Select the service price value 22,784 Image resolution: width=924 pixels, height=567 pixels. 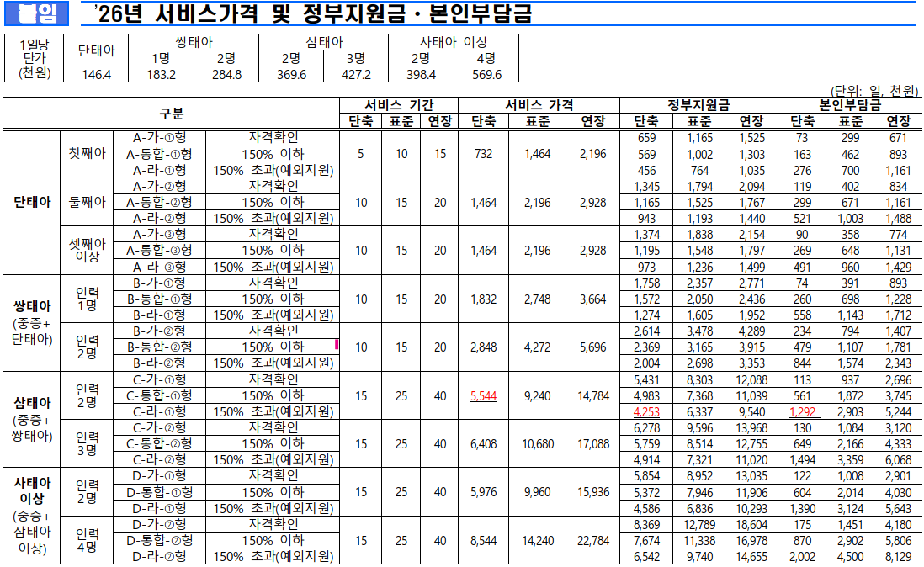pos(593,541)
